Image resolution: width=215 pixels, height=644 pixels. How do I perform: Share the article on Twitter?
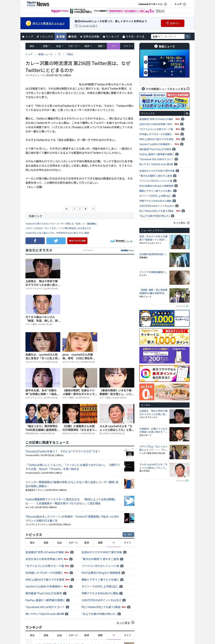pos(56,241)
